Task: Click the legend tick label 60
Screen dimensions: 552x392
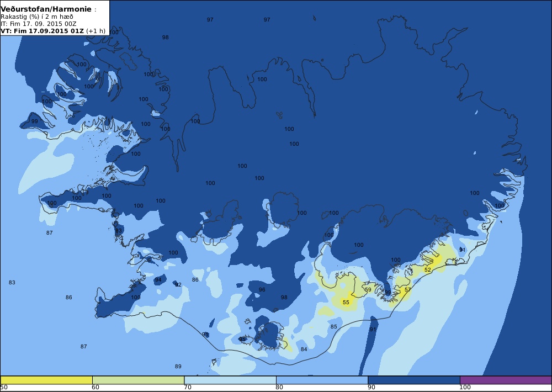Action: click(x=95, y=388)
